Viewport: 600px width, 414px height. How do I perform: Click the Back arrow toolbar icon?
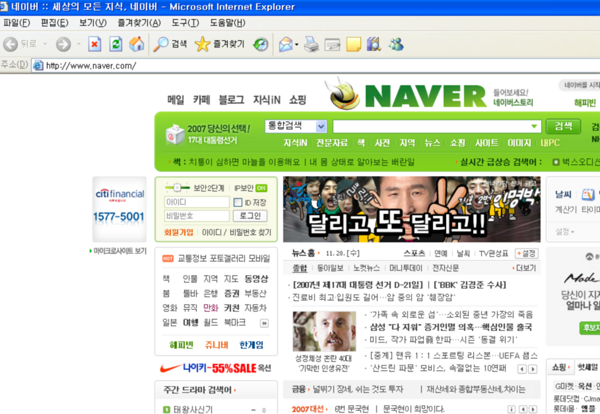(10, 44)
